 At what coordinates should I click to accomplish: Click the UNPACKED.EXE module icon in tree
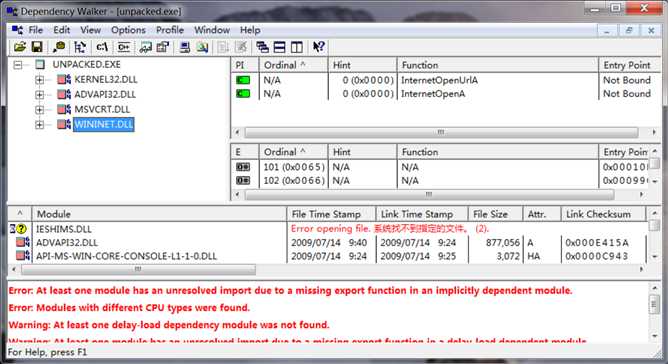(40, 64)
